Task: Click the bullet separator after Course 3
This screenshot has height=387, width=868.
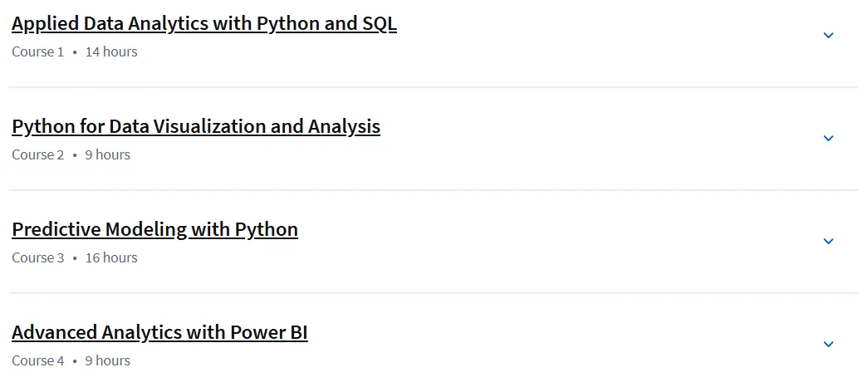Action: (75, 259)
